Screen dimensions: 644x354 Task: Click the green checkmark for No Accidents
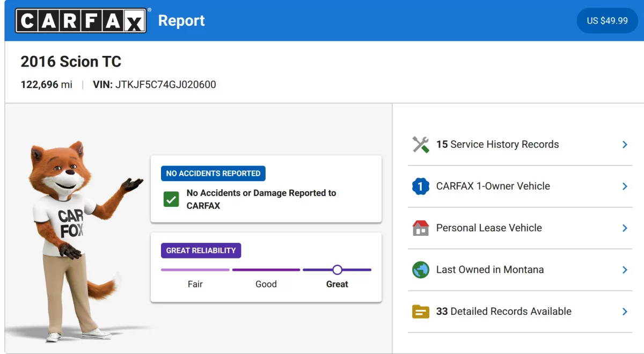[171, 199]
